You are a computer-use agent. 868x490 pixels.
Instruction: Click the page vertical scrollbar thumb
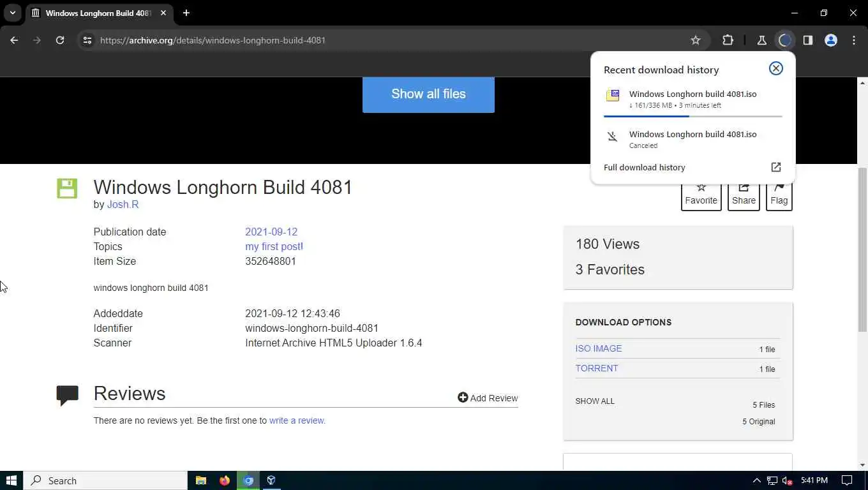tap(862, 249)
